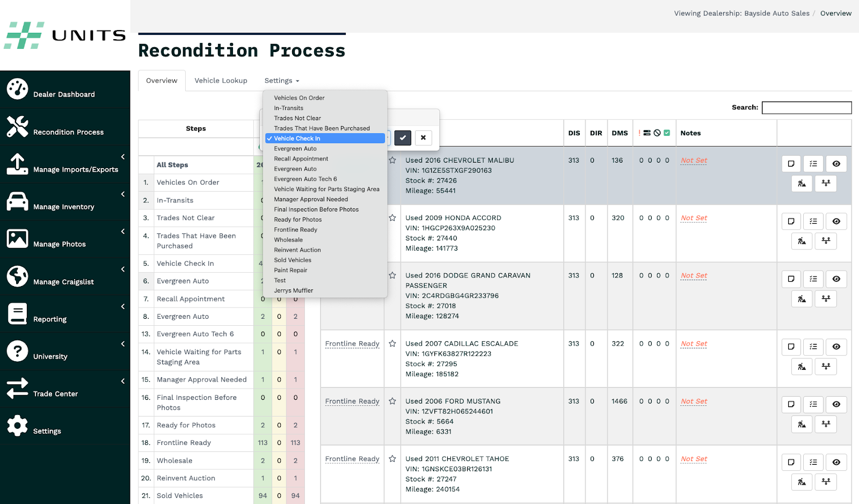Image resolution: width=859 pixels, height=504 pixels.
Task: Switch to Vehicle Lookup tab
Action: pyautogui.click(x=221, y=81)
